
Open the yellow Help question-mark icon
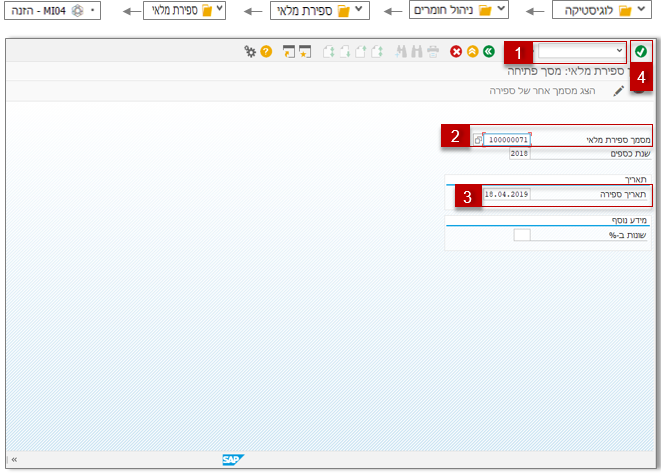(266, 51)
